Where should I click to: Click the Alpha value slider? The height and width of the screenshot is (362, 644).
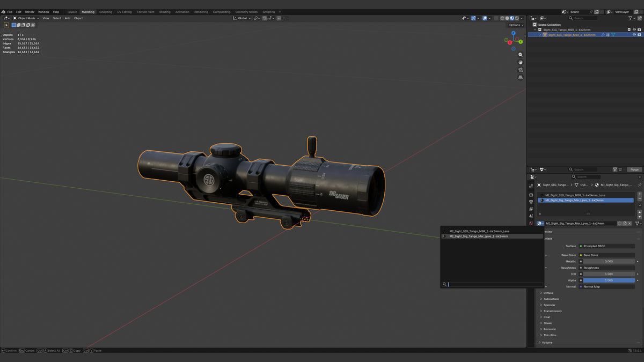pos(609,280)
